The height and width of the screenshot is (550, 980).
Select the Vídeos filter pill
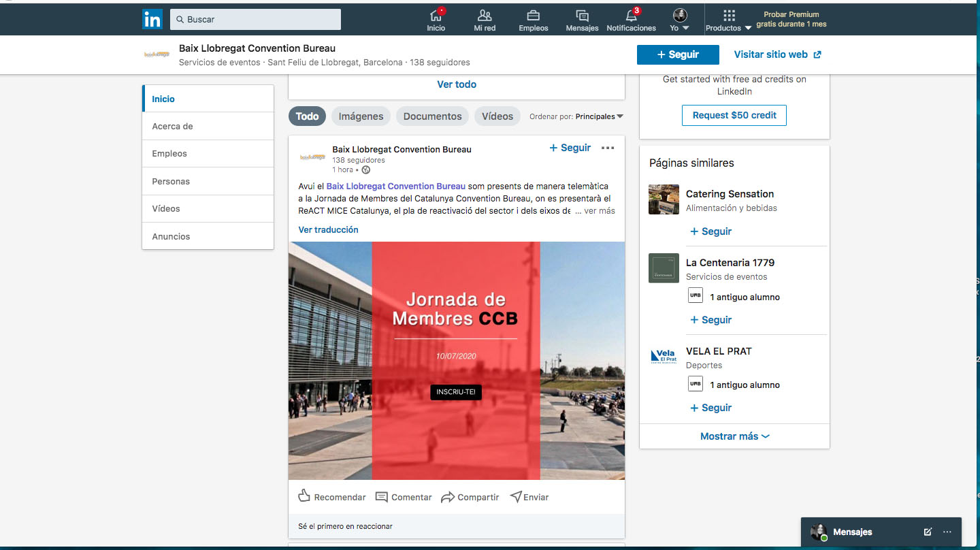497,116
